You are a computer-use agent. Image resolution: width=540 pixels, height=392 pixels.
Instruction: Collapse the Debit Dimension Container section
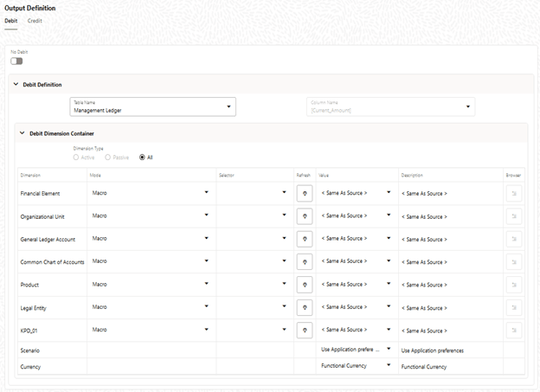[x=22, y=133]
